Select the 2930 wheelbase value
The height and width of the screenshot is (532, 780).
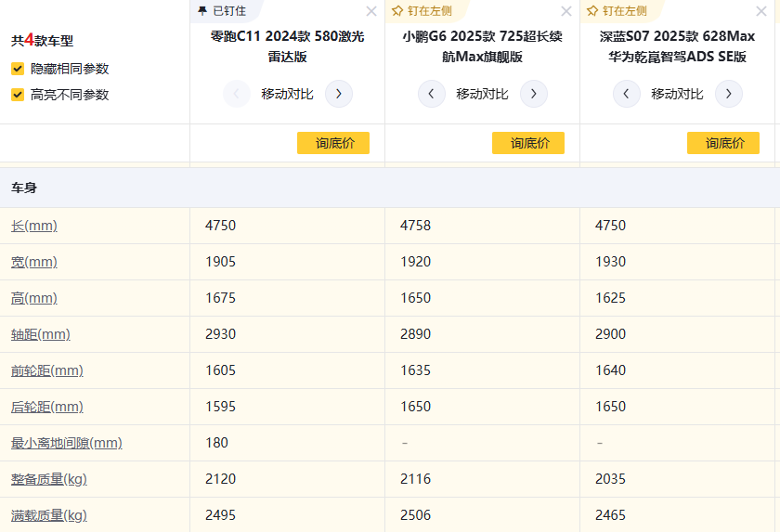(220, 334)
